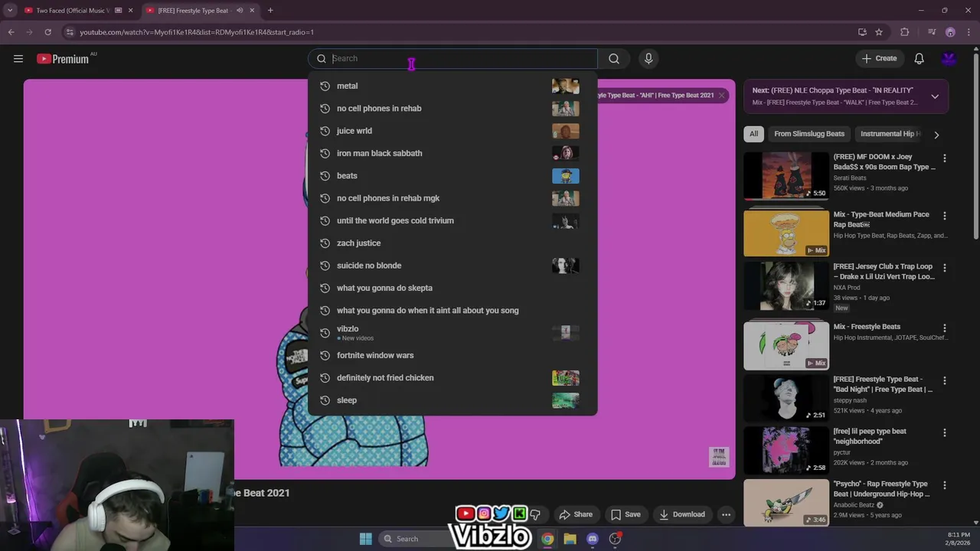Viewport: 980px width, 551px height.
Task: Select 'metal' search suggestion
Action: [x=452, y=86]
